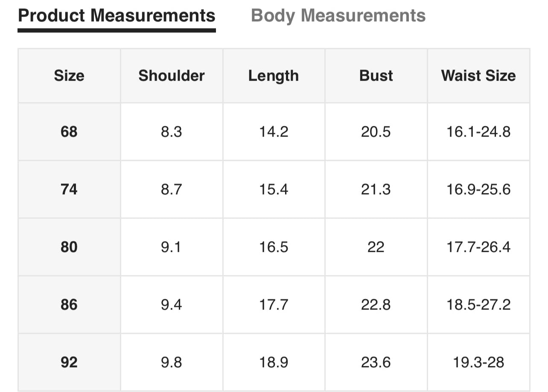Click the Size column header
Viewport: 548px width, 392px height.
(69, 76)
